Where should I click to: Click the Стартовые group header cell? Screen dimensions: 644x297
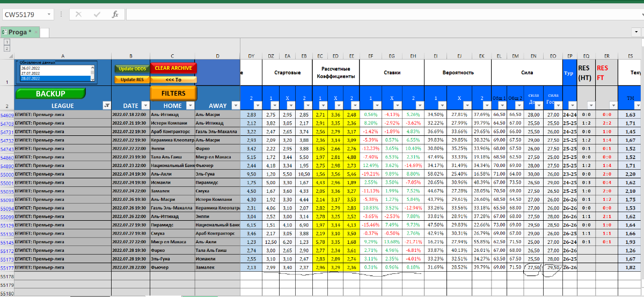(287, 72)
